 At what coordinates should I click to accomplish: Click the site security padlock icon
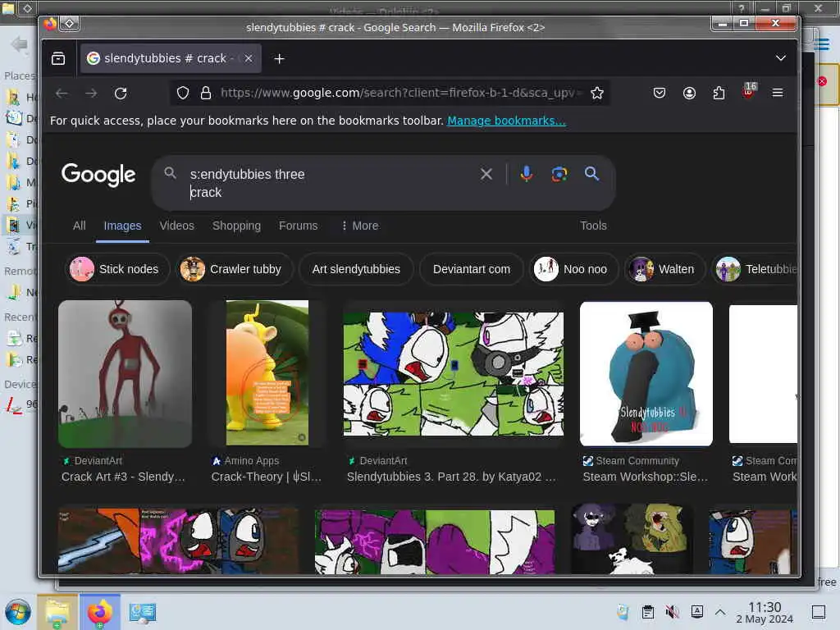pos(205,94)
